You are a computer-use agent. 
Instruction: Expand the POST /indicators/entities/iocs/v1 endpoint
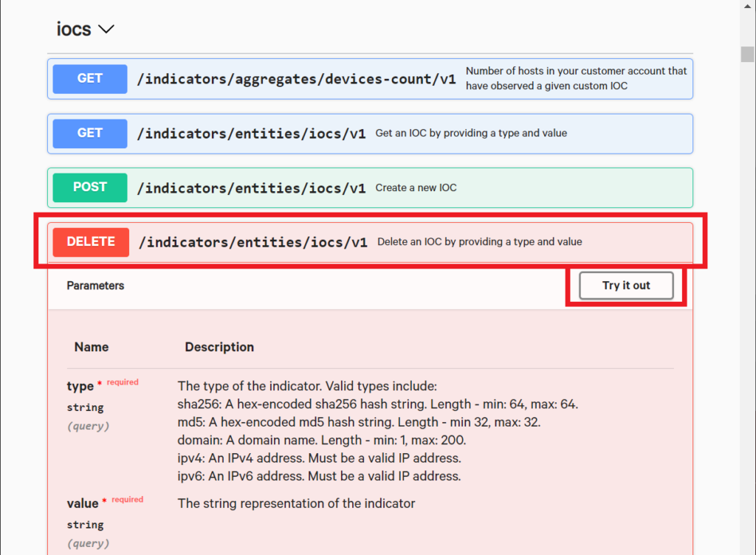pos(370,188)
